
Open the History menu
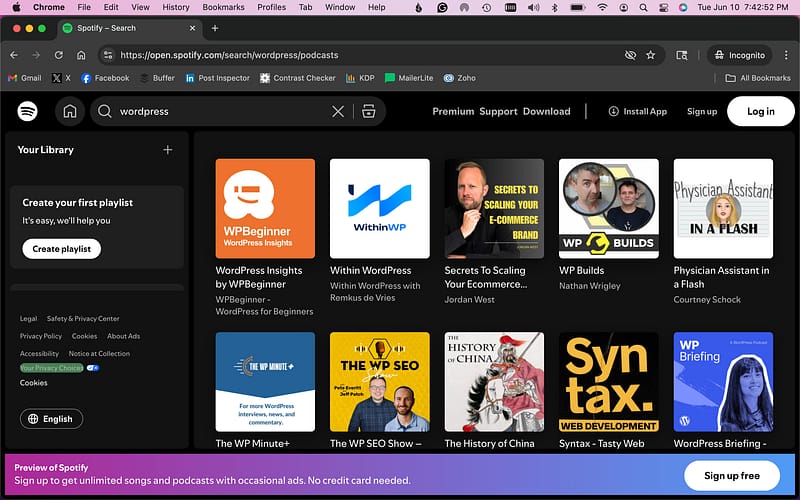pos(176,7)
